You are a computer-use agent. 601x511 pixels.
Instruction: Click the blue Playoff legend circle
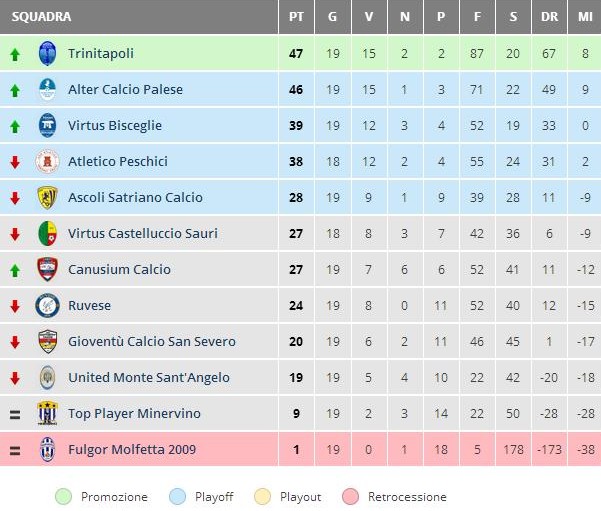pyautogui.click(x=177, y=497)
